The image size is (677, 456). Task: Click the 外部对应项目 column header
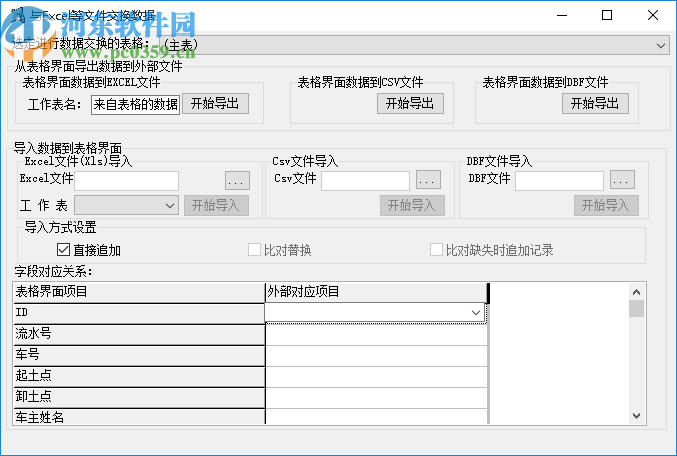point(376,292)
